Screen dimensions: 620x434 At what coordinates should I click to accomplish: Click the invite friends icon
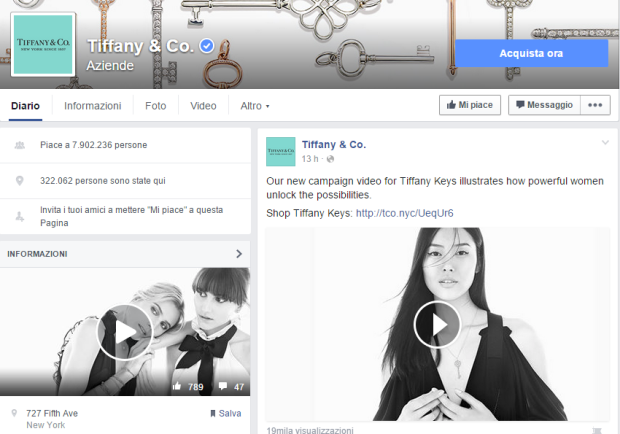point(20,216)
